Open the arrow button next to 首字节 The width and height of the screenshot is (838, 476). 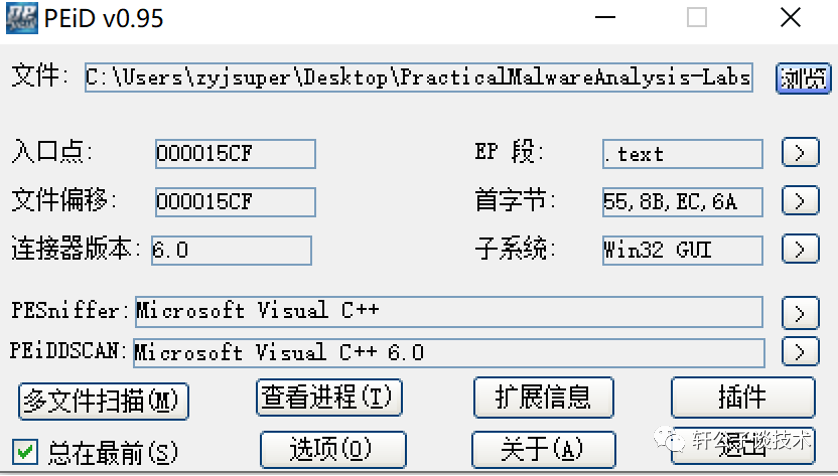800,200
